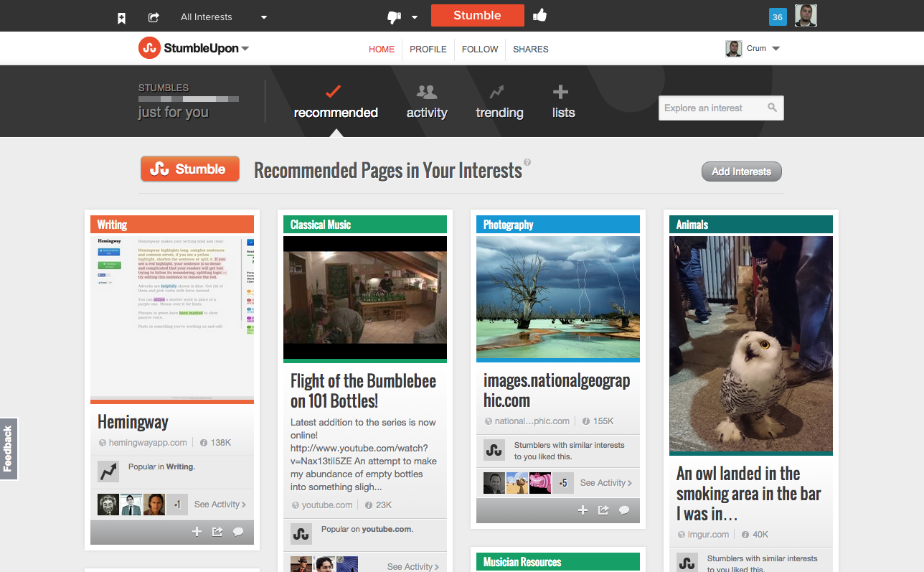Go to the HOME menu item

(x=382, y=50)
